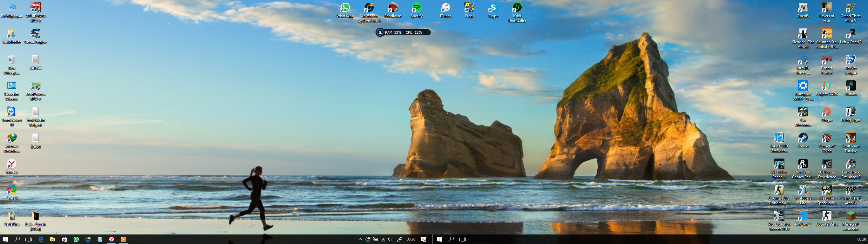Select the IObit Uninstaller icon
The height and width of the screenshot is (244, 868).
pyautogui.click(x=517, y=12)
